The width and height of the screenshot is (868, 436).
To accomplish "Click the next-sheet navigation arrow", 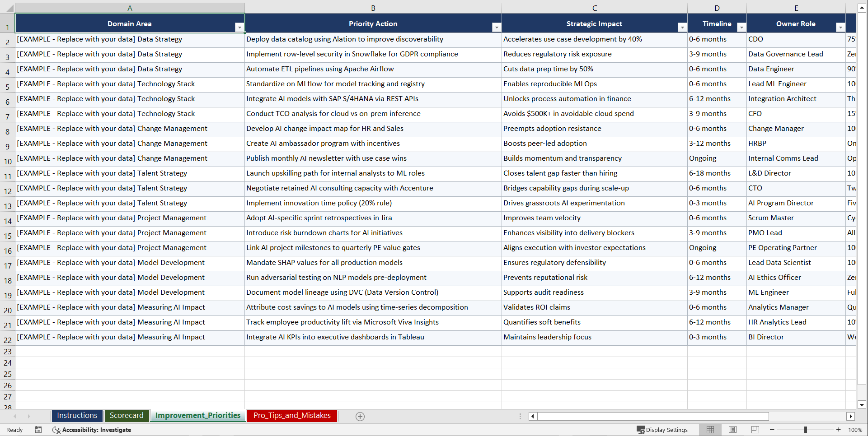I will [x=29, y=416].
